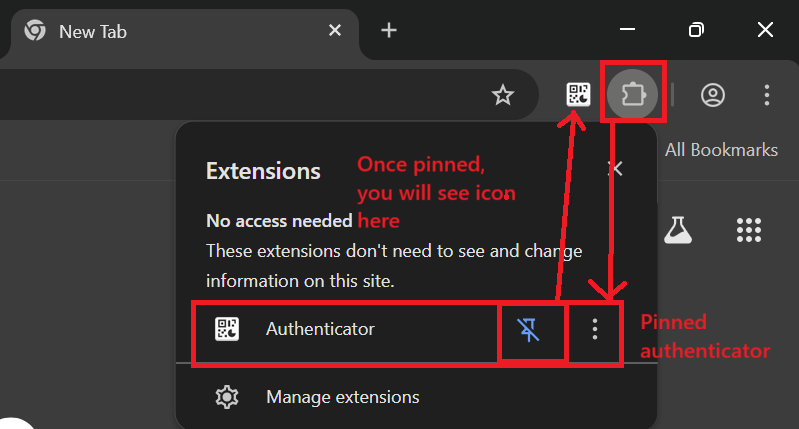Click Manage extensions
The image size is (799, 429).
pyautogui.click(x=342, y=397)
